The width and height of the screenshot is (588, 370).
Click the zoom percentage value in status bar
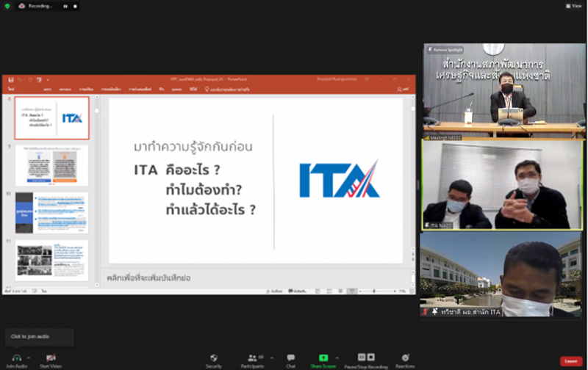[403, 291]
